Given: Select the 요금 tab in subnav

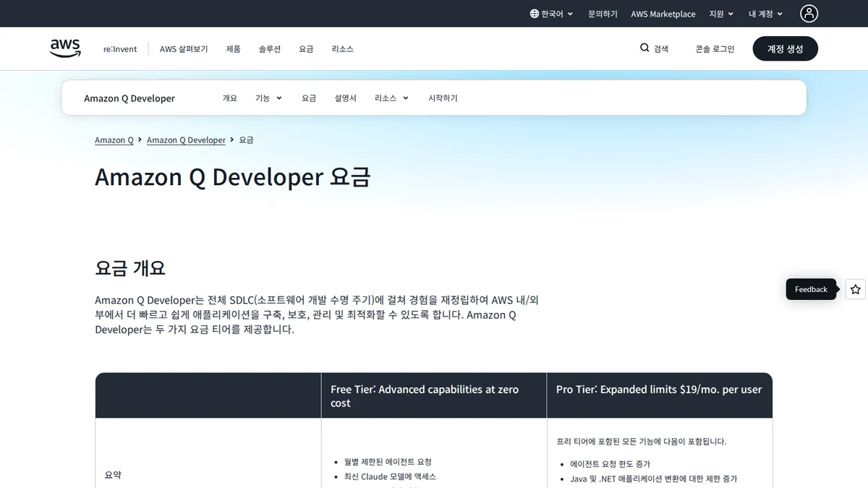Looking at the screenshot, I should [x=309, y=98].
